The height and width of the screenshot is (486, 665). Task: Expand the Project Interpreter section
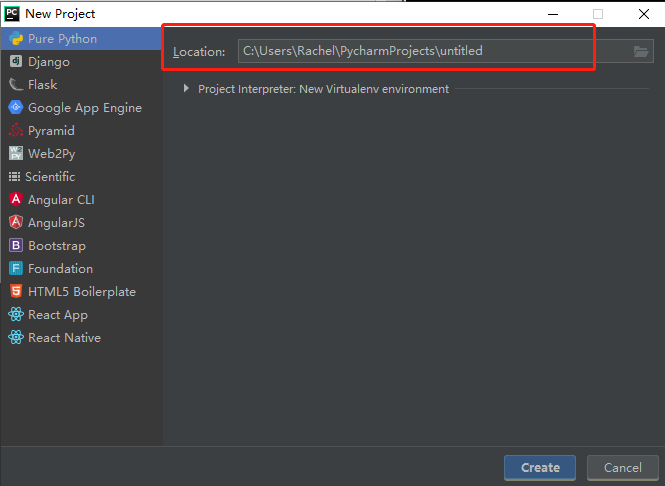(x=186, y=88)
